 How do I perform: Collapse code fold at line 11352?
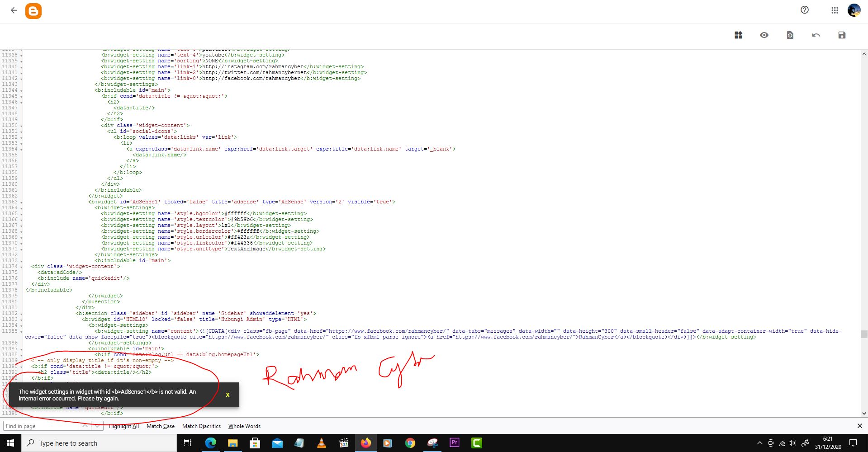pos(21,138)
